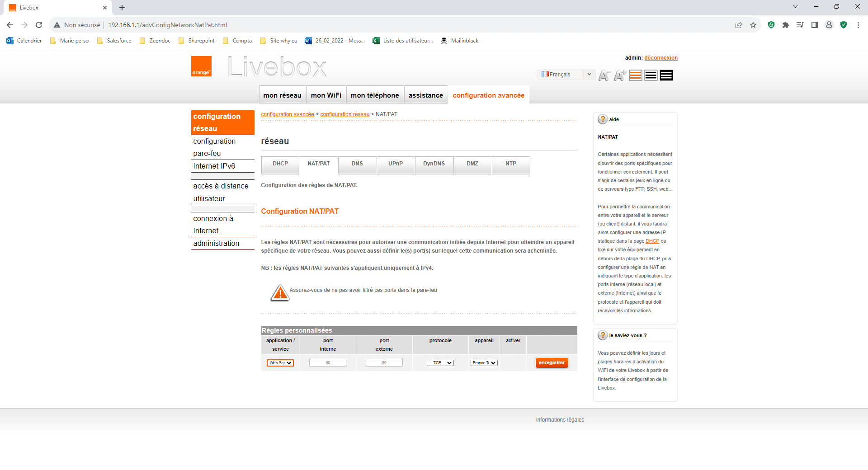Select the orange-lined contrast theme icon

(636, 75)
